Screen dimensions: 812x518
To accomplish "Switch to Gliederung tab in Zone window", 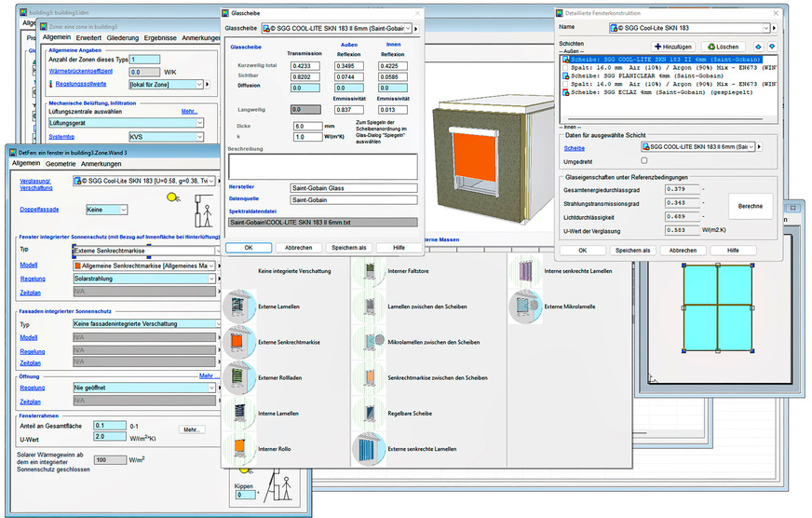I will [123, 38].
